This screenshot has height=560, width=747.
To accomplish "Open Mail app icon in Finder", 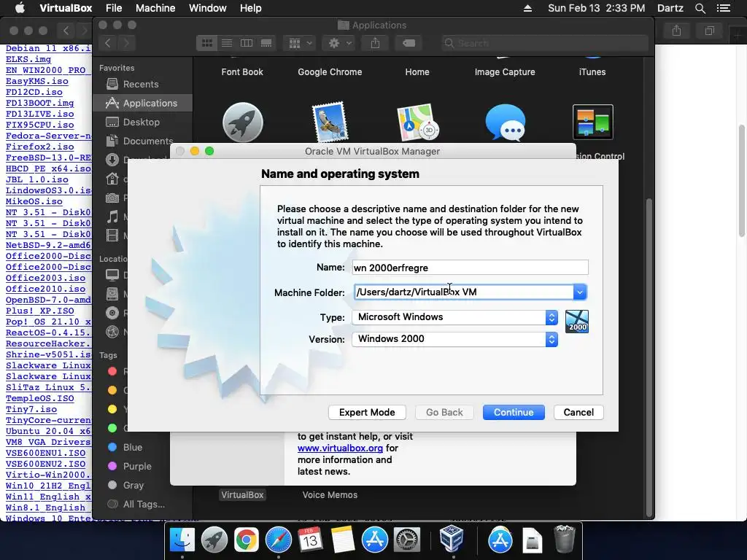I will (330, 122).
